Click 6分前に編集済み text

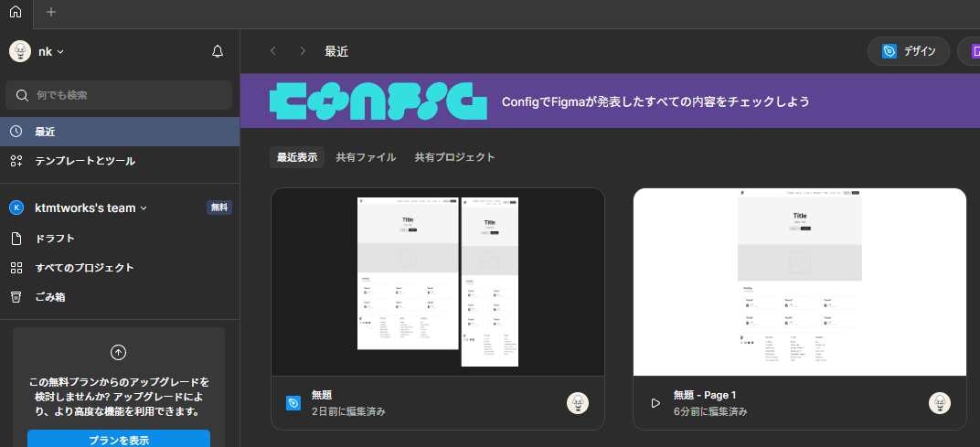point(710,412)
